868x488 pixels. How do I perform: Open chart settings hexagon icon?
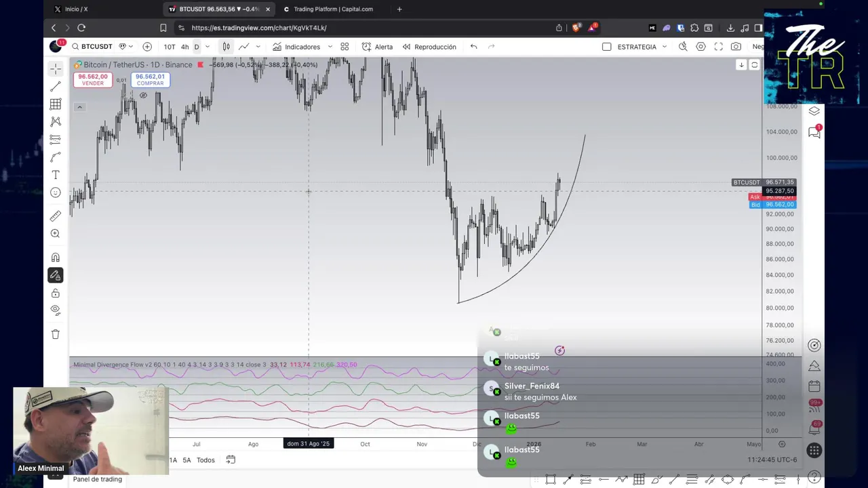tap(701, 47)
